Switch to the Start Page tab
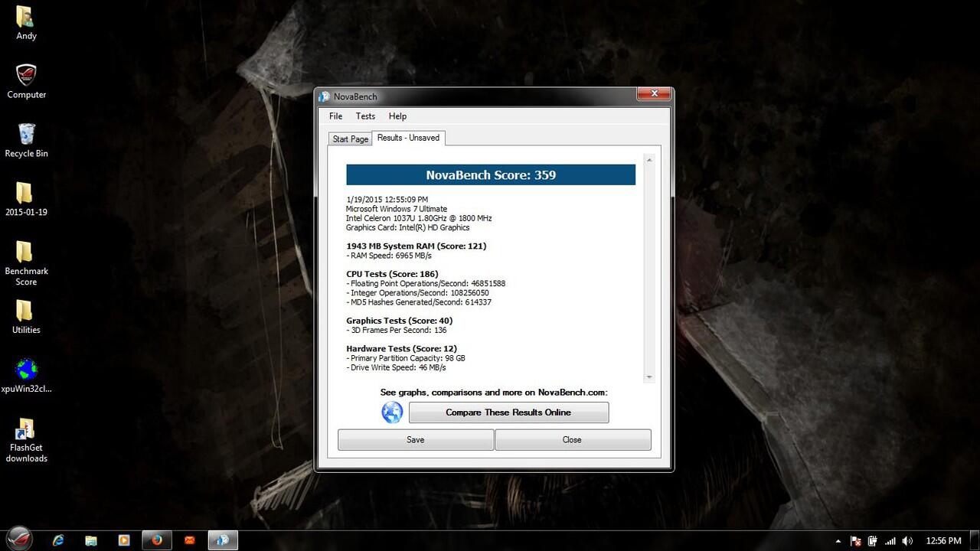Image resolution: width=980 pixels, height=551 pixels. coord(350,139)
